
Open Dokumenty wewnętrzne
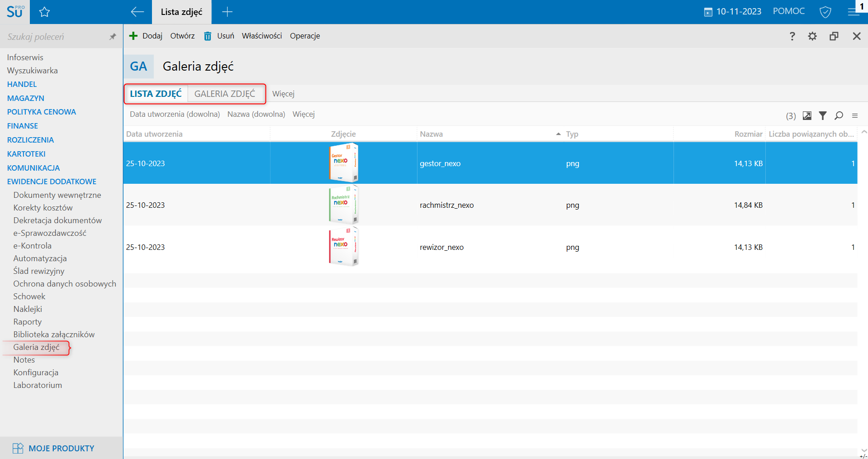pyautogui.click(x=57, y=195)
